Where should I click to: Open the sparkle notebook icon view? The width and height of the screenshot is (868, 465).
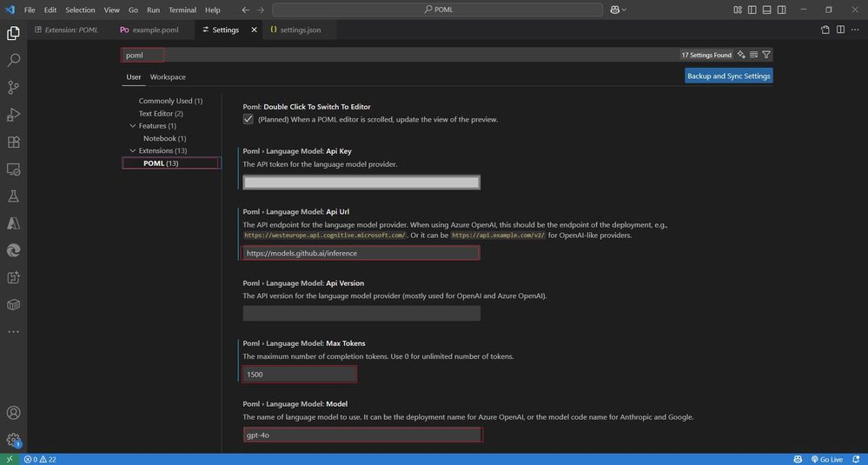coord(13,277)
